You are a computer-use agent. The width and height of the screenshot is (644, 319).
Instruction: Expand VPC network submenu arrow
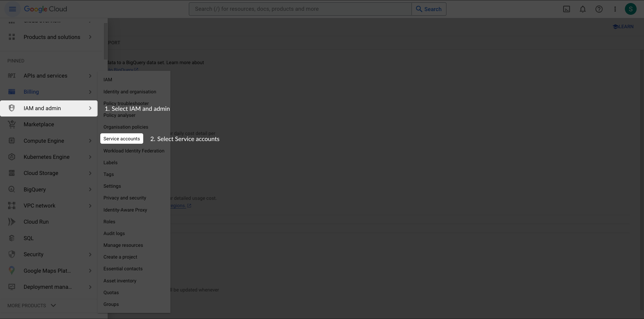[90, 206]
